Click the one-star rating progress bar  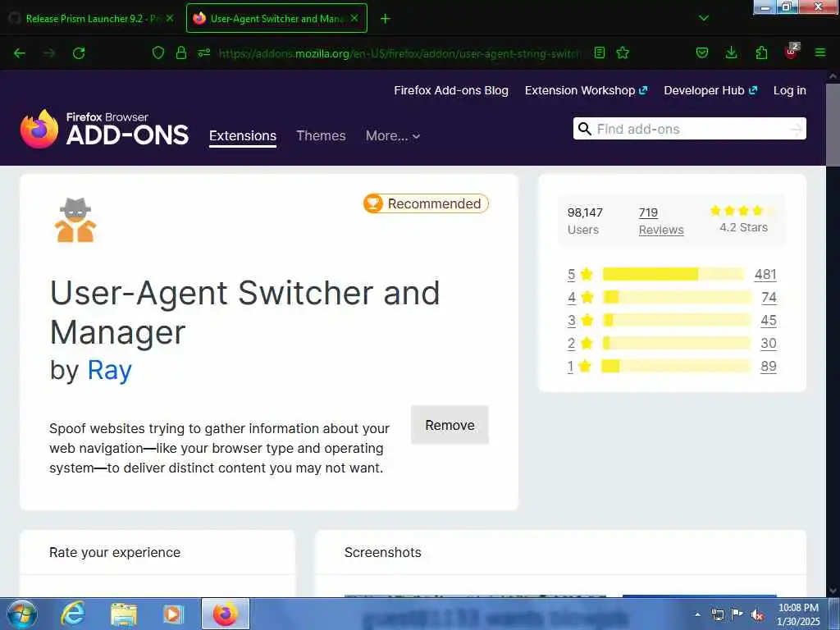point(677,367)
